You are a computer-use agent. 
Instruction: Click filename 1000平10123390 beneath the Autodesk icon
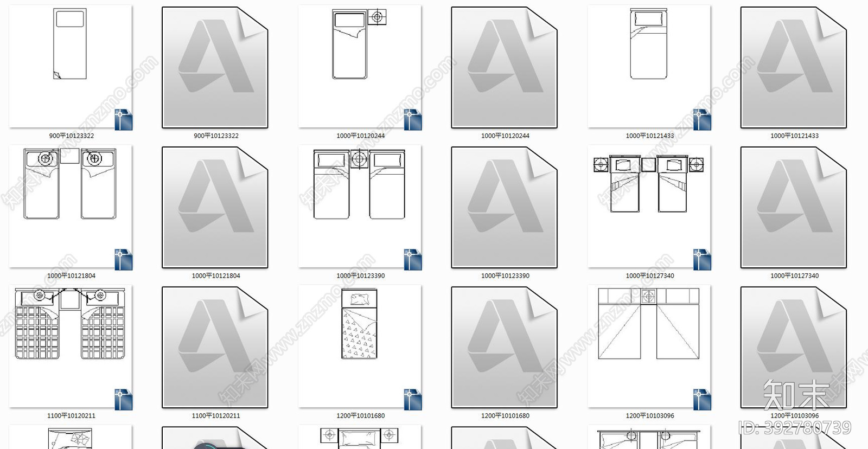505,275
